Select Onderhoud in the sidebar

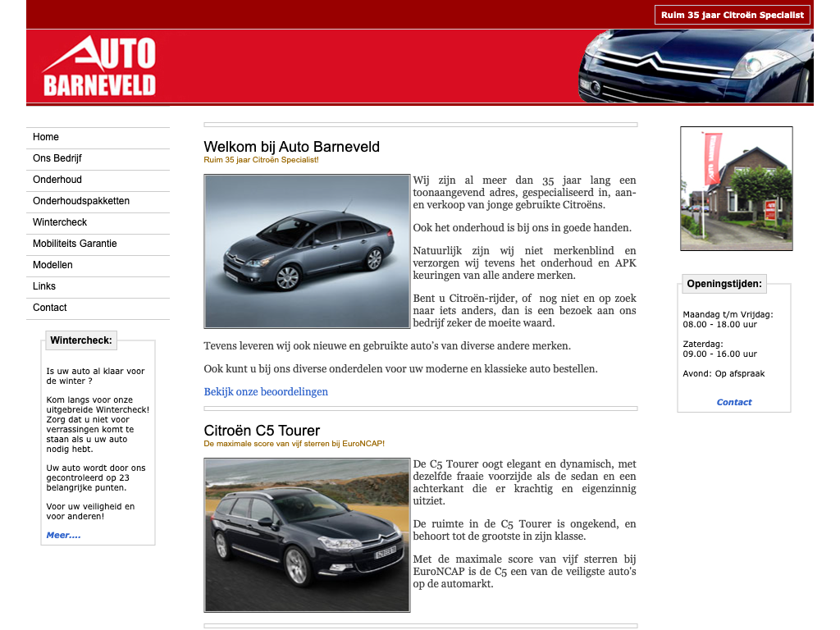57,180
